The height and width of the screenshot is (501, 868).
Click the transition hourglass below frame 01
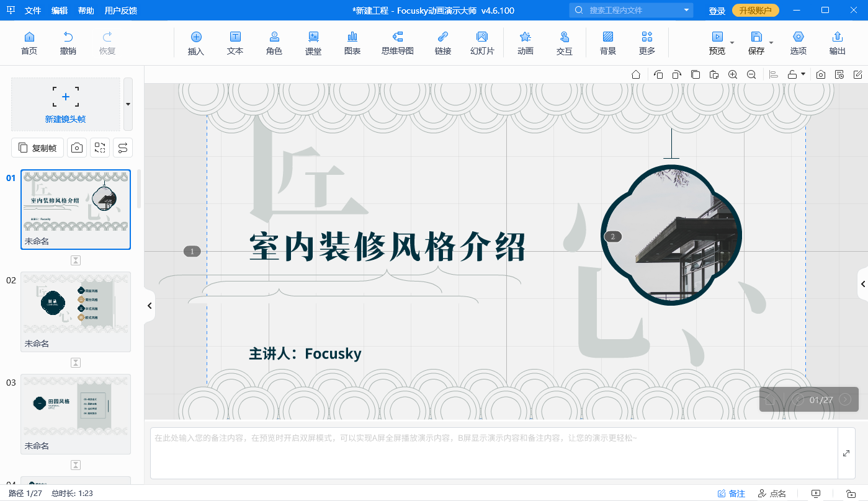pos(76,260)
